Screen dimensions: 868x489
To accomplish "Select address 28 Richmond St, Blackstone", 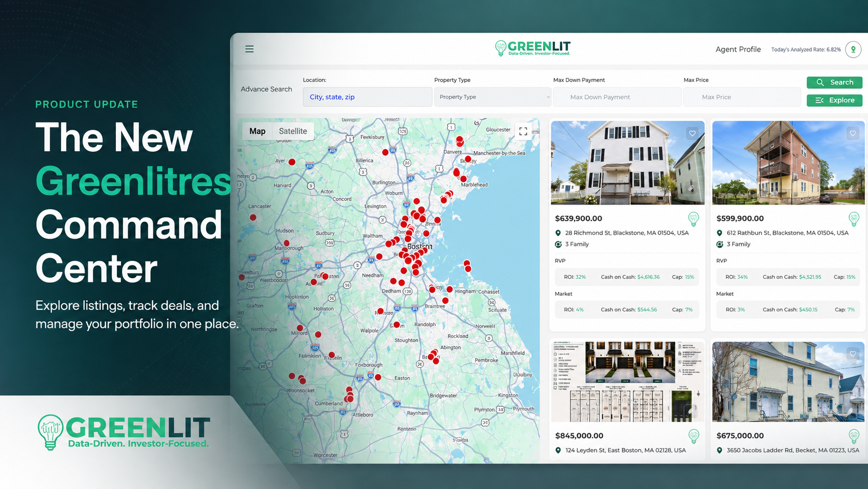I will point(627,233).
